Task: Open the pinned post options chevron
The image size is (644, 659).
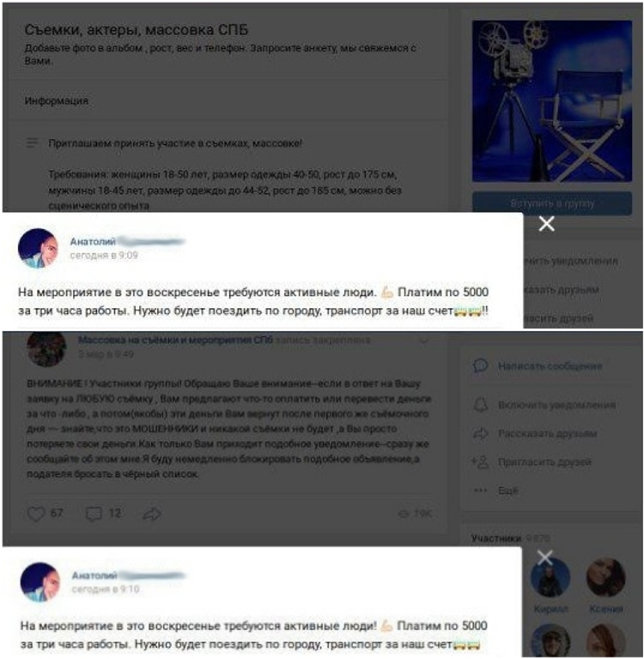Action: pyautogui.click(x=424, y=342)
